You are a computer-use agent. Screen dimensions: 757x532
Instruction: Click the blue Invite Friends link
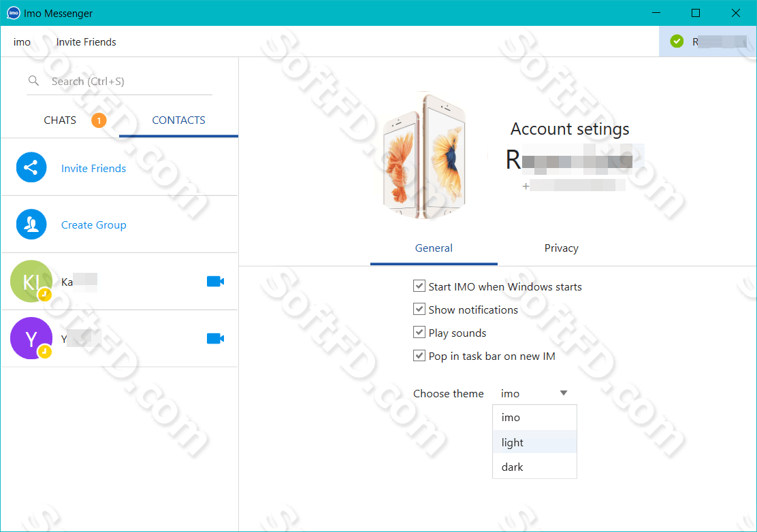[94, 168]
